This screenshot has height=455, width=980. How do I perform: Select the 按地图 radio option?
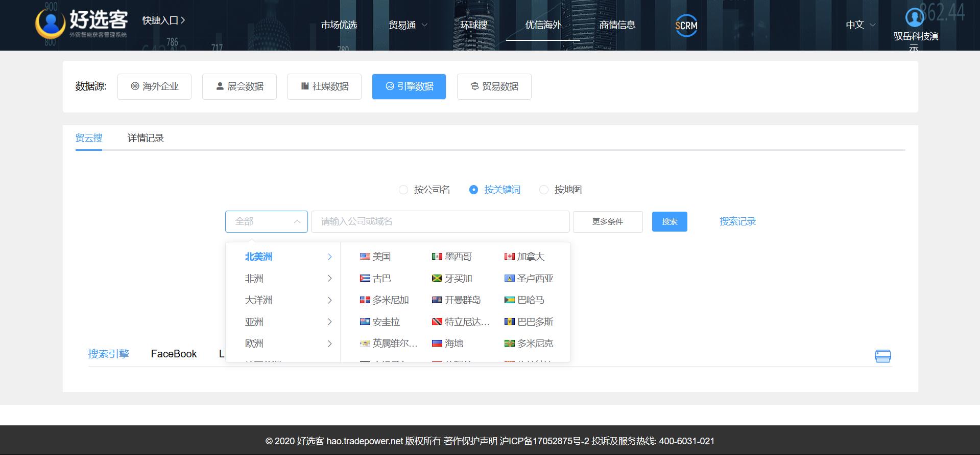pos(561,190)
